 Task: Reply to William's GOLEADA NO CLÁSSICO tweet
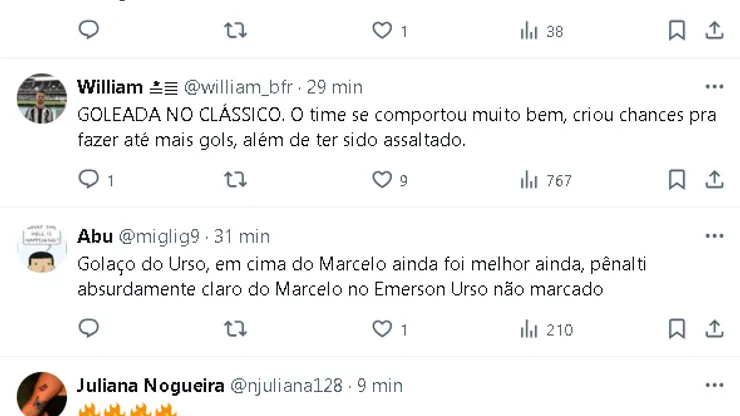coord(89,180)
